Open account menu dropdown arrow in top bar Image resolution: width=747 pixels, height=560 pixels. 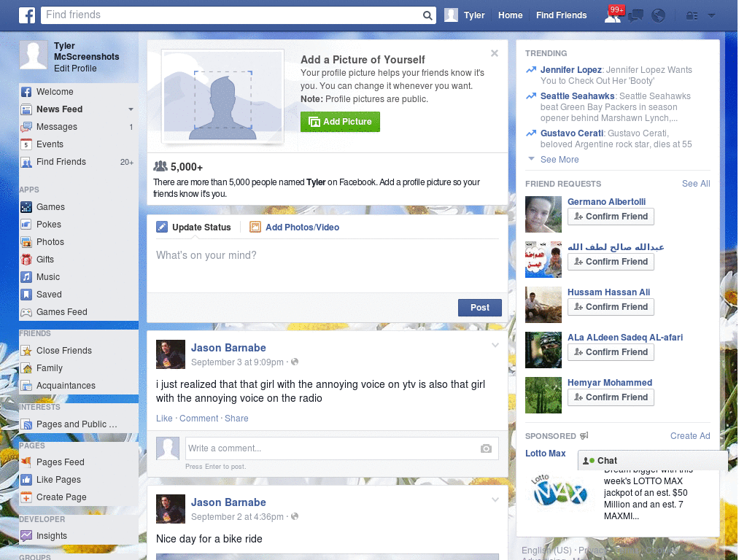click(x=712, y=16)
